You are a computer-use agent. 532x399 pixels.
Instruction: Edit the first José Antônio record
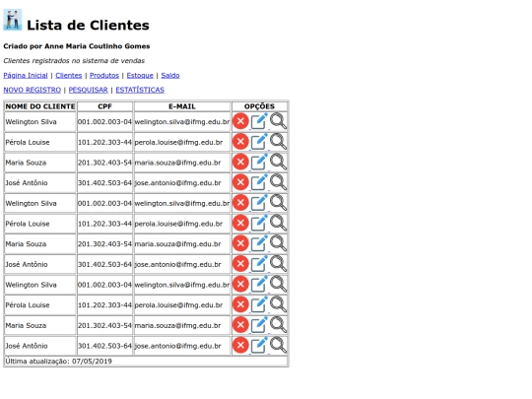[x=259, y=182]
